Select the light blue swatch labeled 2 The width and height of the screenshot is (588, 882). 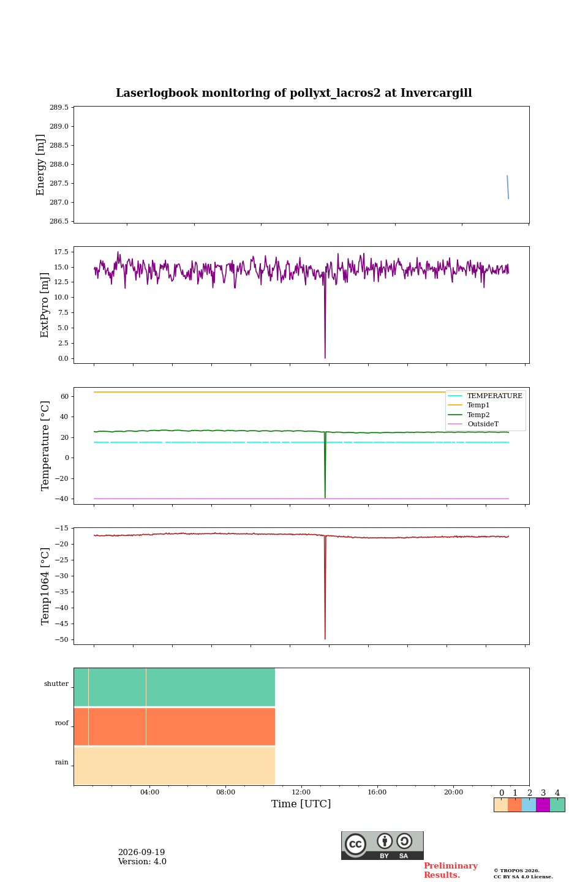tap(529, 805)
